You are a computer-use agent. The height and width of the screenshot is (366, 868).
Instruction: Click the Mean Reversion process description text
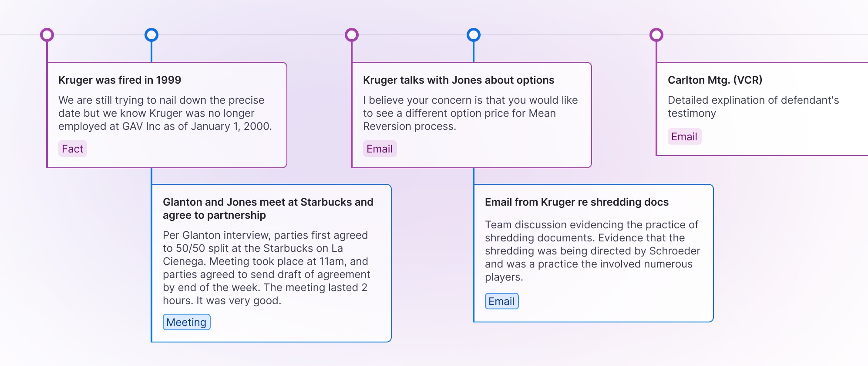tap(470, 113)
